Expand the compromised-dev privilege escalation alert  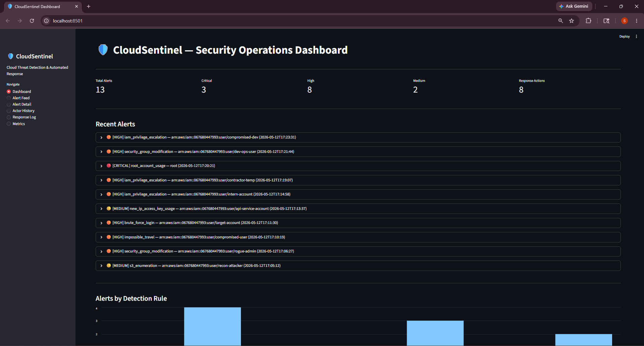pyautogui.click(x=358, y=137)
